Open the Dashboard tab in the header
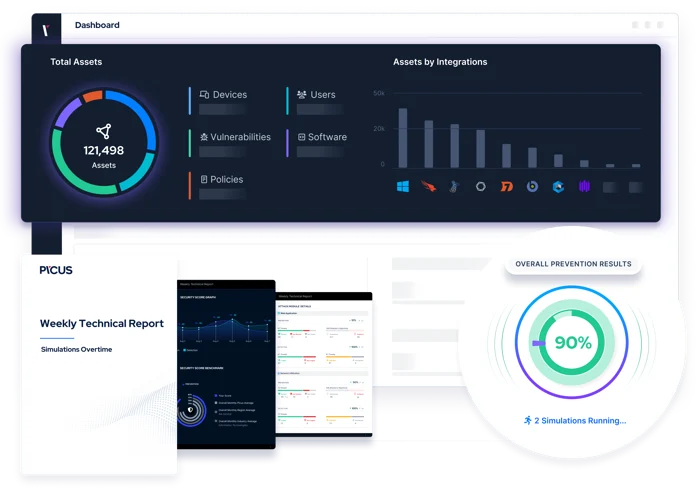This screenshot has height=488, width=700. (x=97, y=25)
